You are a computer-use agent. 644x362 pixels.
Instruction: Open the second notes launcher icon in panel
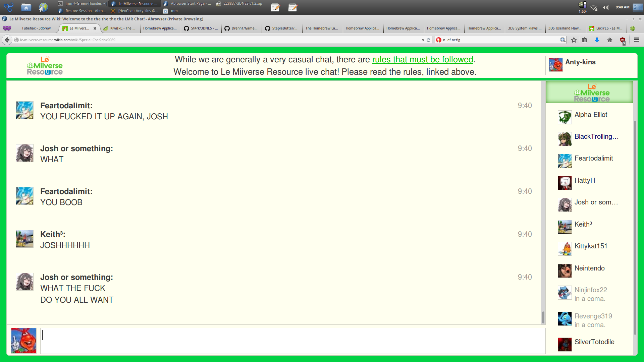293,7
